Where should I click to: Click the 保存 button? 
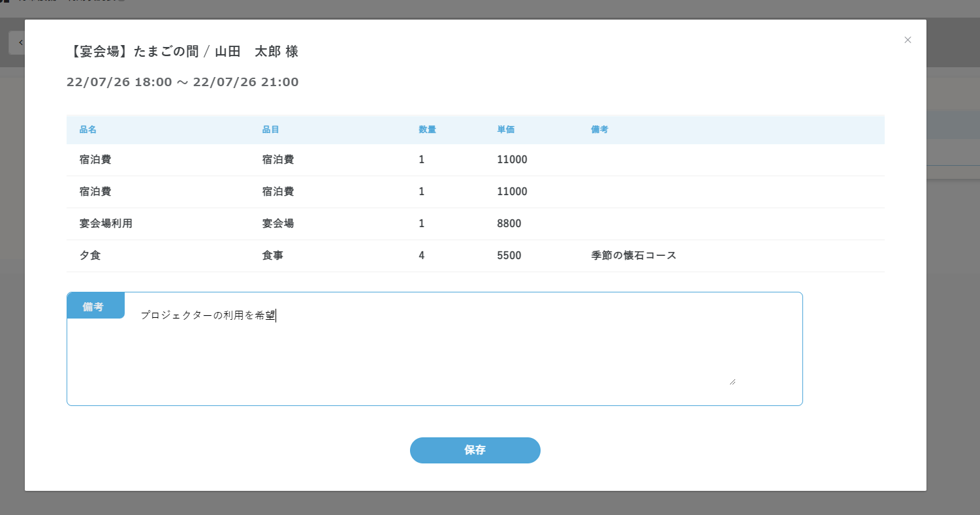(475, 450)
